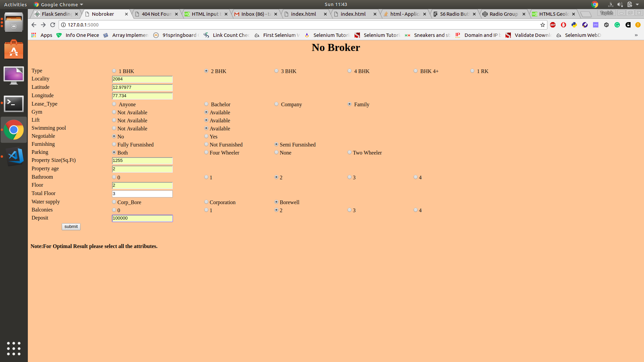Show Applications grid in dock
This screenshot has width=644, height=362.
point(14,349)
